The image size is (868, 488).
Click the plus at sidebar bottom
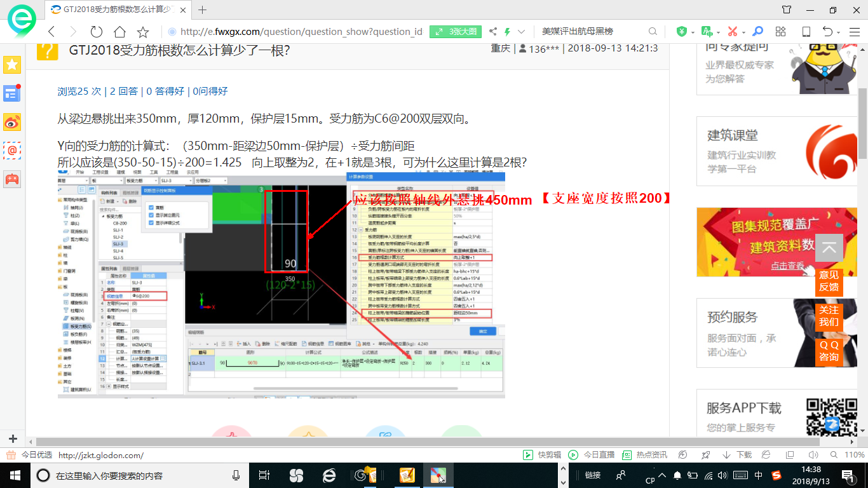point(13,439)
